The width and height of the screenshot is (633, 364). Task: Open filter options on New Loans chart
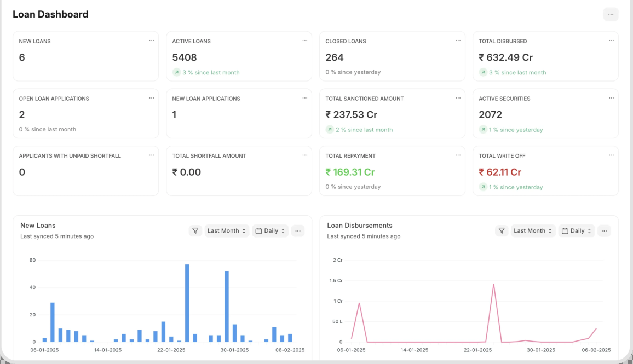(195, 230)
